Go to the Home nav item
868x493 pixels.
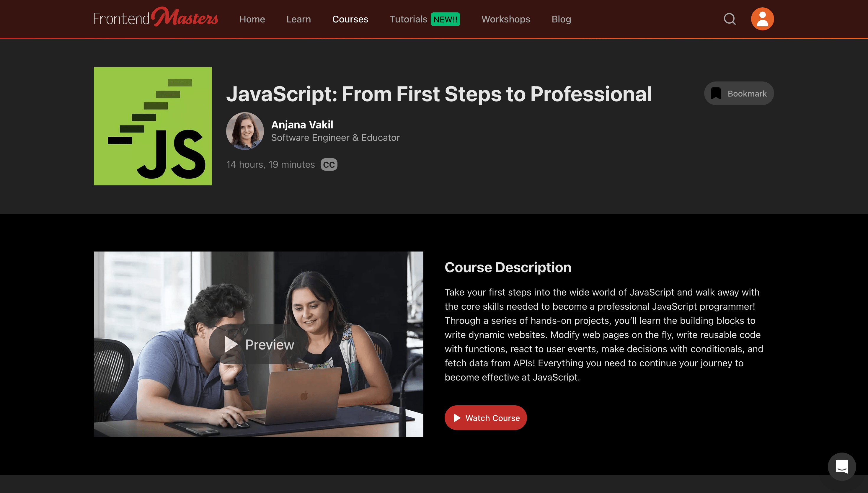(252, 19)
